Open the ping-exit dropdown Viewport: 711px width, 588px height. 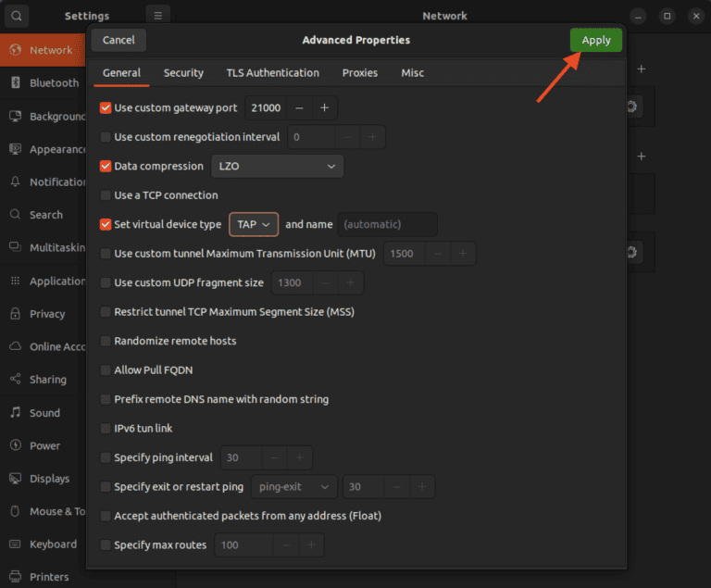pyautogui.click(x=294, y=487)
